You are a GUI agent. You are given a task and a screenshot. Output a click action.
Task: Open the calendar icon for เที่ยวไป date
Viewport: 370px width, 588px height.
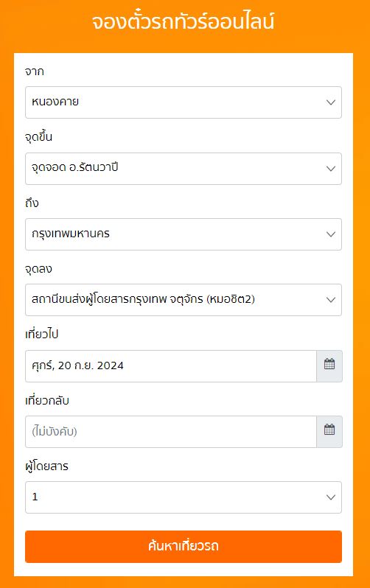coord(329,366)
